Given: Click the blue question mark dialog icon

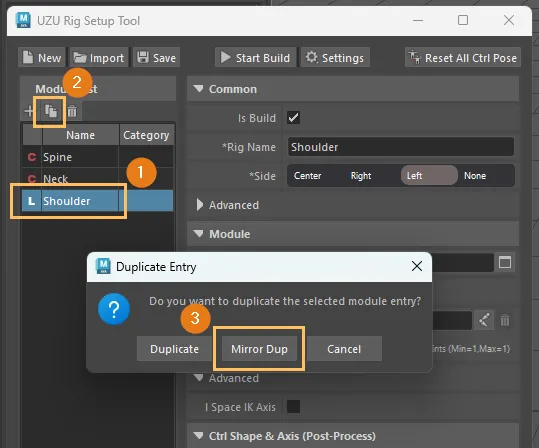Looking at the screenshot, I should (x=114, y=309).
